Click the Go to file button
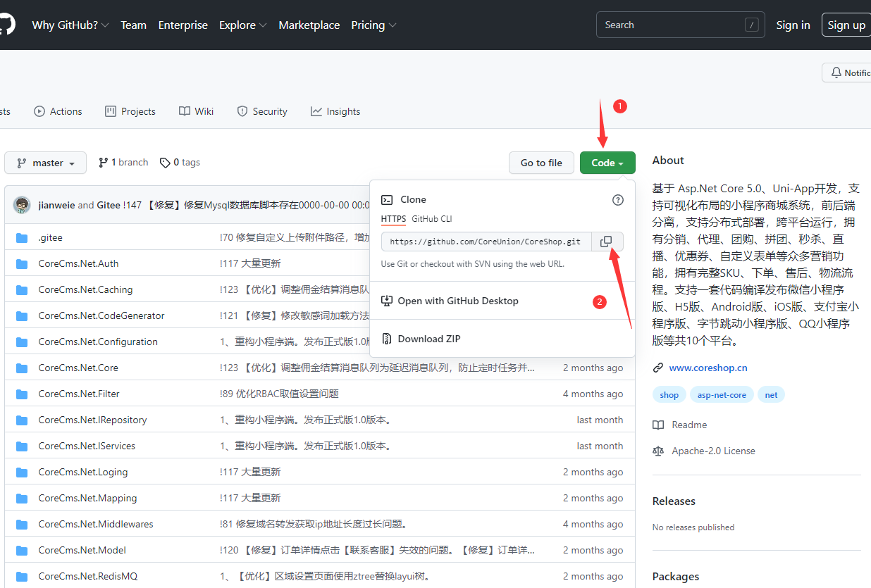Image resolution: width=871 pixels, height=588 pixels. [x=540, y=163]
